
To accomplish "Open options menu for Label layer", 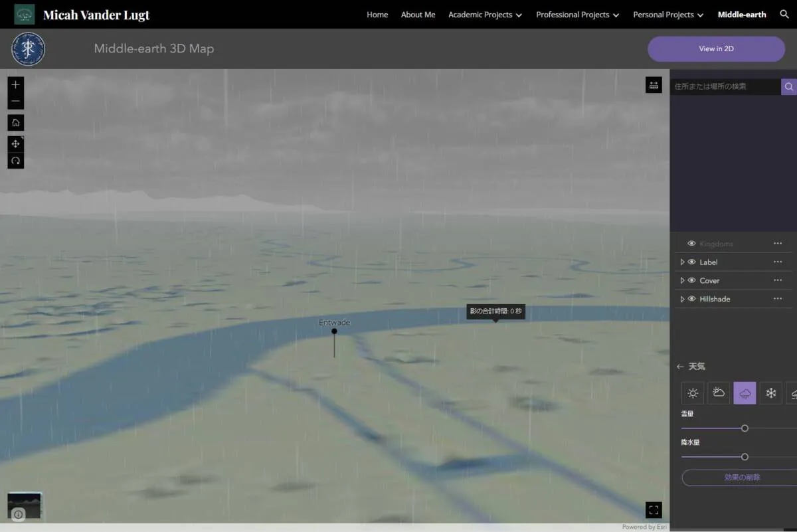I will pyautogui.click(x=778, y=262).
